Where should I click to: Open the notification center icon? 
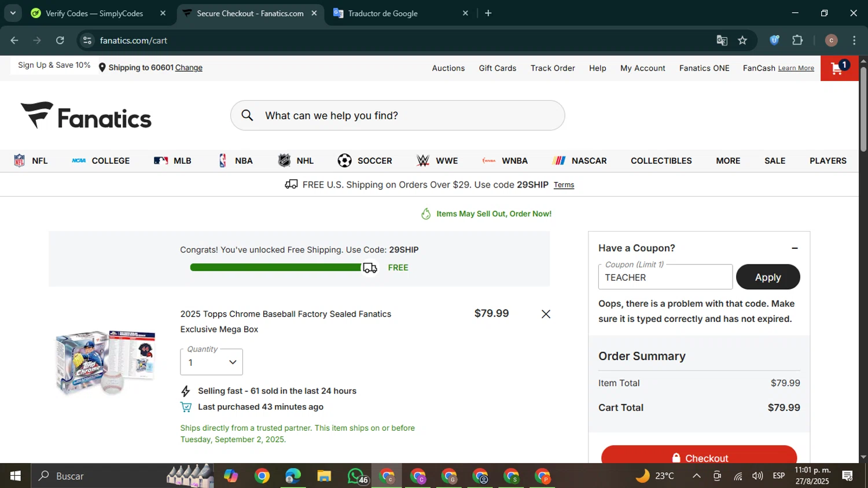pyautogui.click(x=848, y=476)
